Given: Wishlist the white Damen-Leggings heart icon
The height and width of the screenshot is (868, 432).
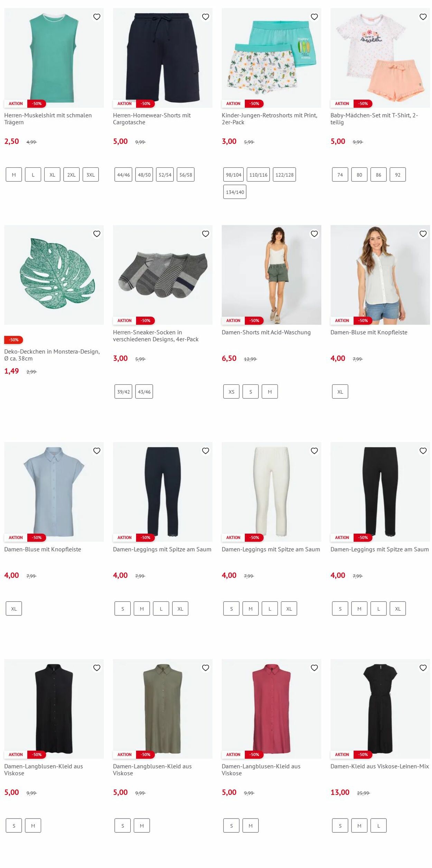Looking at the screenshot, I should tap(314, 451).
